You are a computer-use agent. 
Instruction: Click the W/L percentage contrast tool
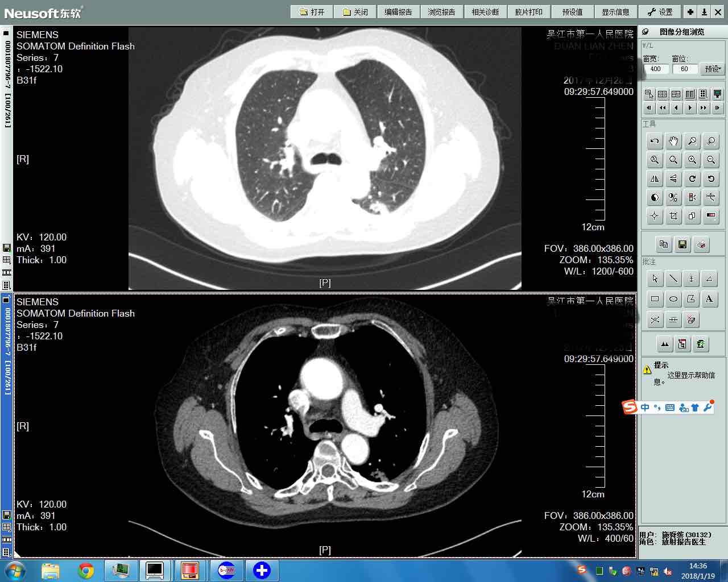tap(673, 198)
